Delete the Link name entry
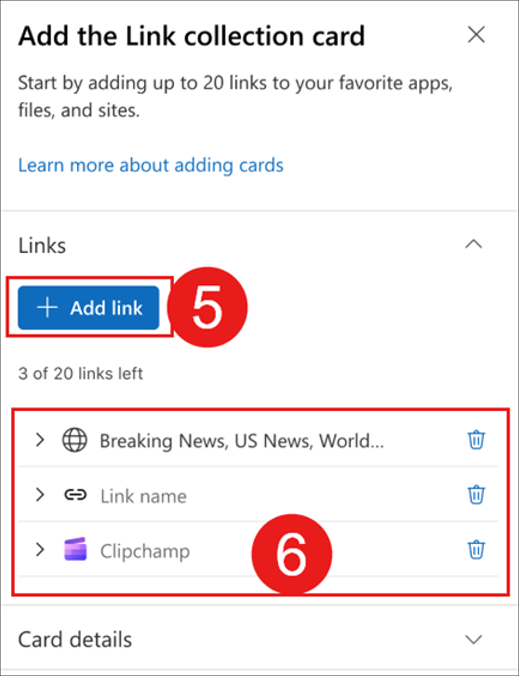This screenshot has width=519, height=676. [x=476, y=494]
